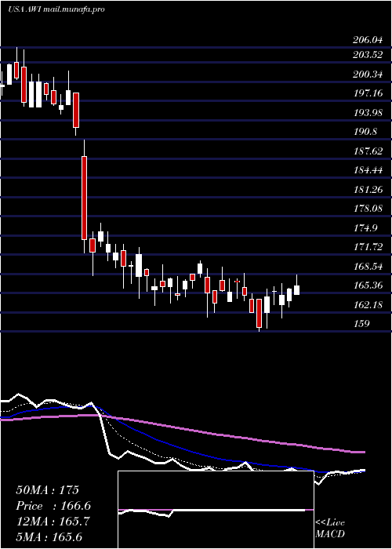The height and width of the screenshot is (549, 392).
Task: Click the 203.52 price level label
Action: [367, 55]
